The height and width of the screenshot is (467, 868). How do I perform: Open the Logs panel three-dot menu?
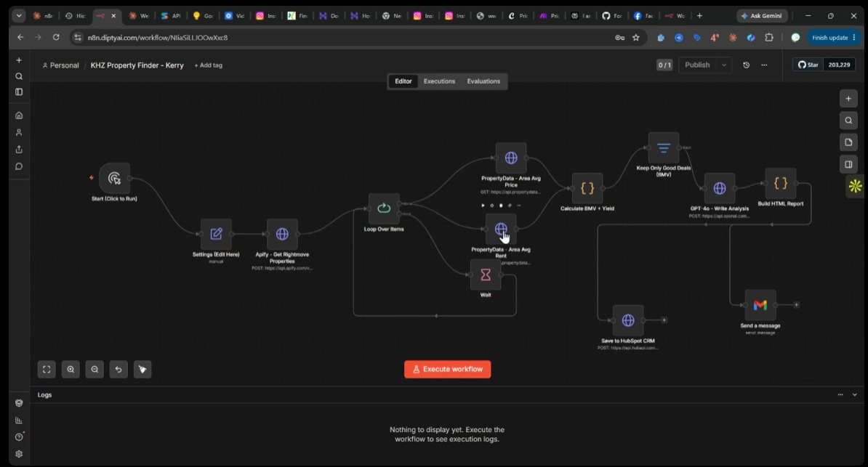840,394
